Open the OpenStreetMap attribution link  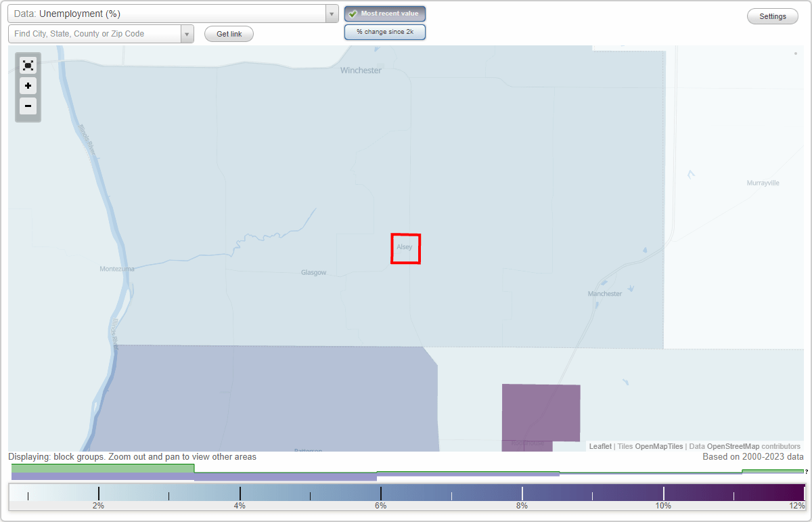[733, 446]
